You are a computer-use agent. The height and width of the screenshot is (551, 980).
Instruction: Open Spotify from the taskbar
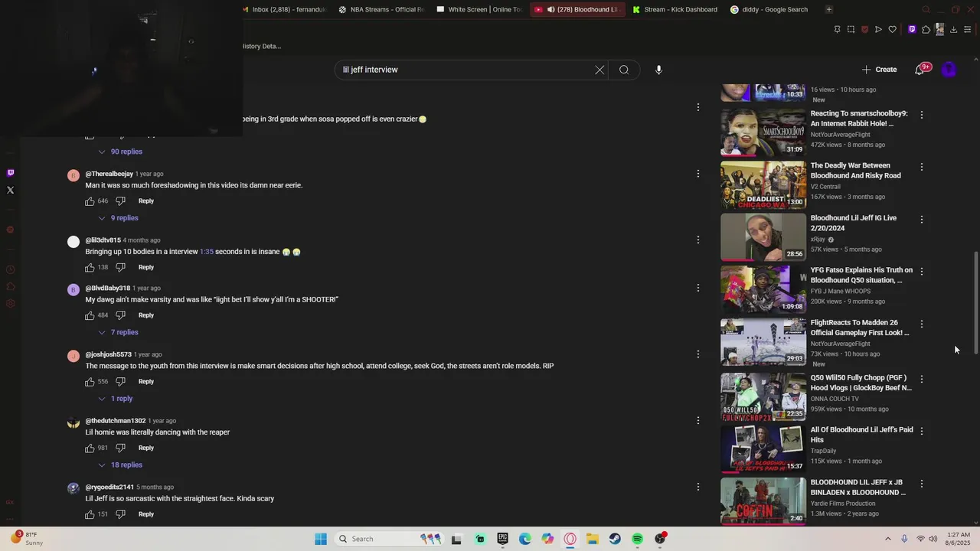pyautogui.click(x=637, y=539)
